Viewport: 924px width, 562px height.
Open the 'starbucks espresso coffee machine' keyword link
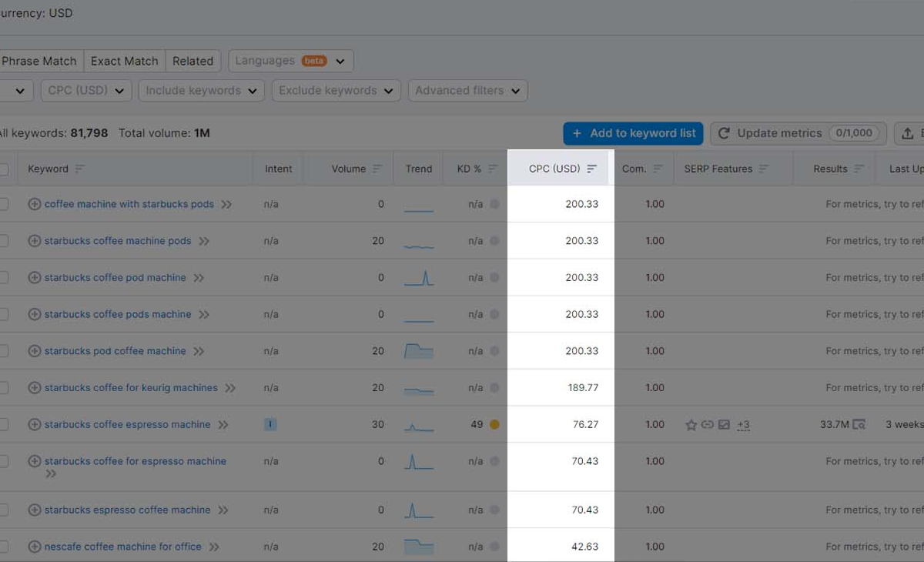click(x=128, y=510)
